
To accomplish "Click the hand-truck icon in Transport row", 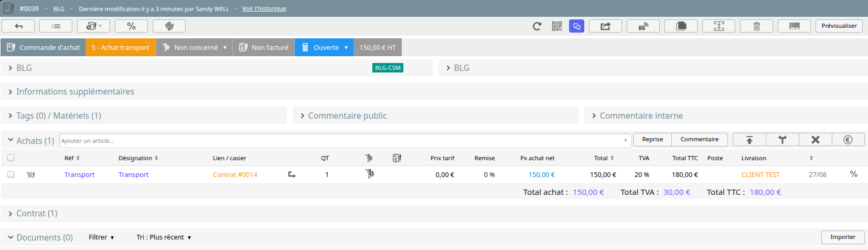I will click(x=370, y=174).
